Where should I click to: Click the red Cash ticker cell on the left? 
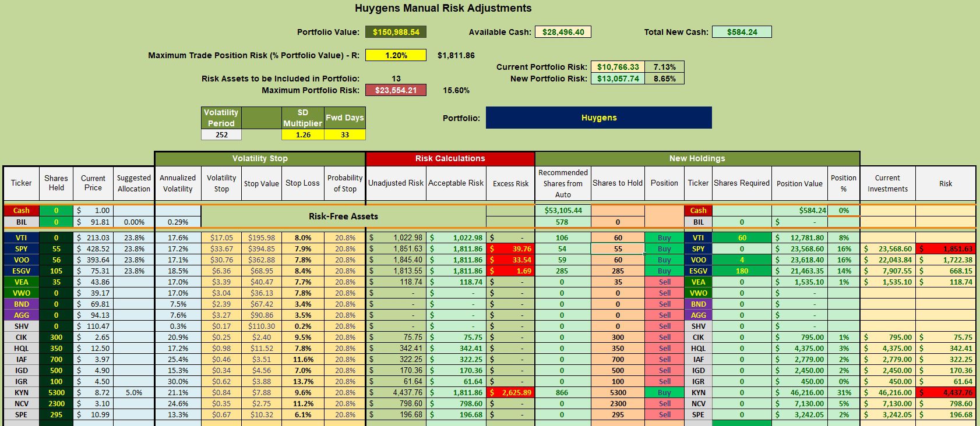click(22, 211)
